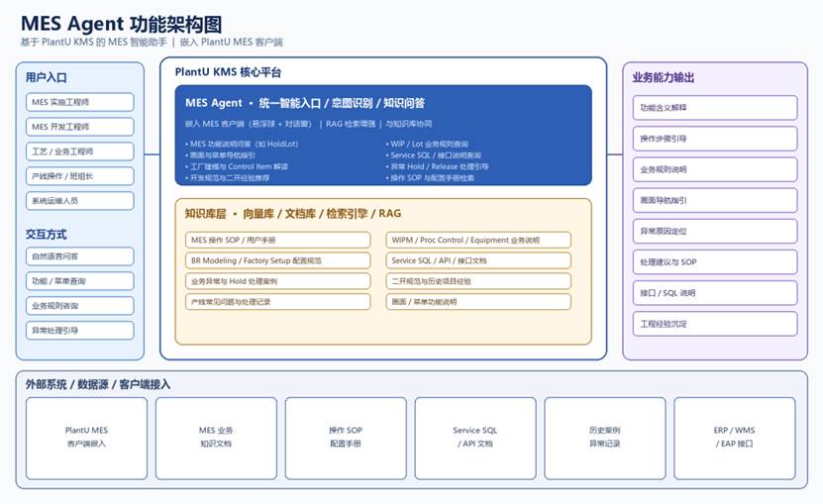Select the "MES 操作 SOP / 用户手册" box
Screen dimensions: 823x504
277,240
